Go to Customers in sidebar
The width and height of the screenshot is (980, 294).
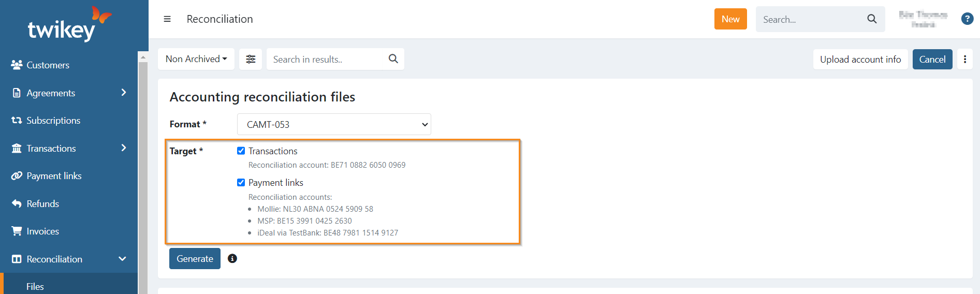point(48,65)
